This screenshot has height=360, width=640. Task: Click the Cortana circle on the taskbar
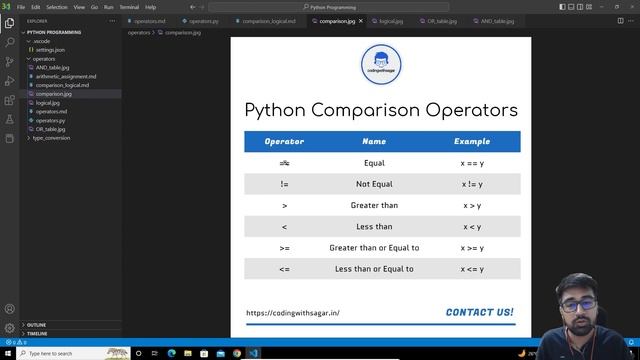pos(139,353)
